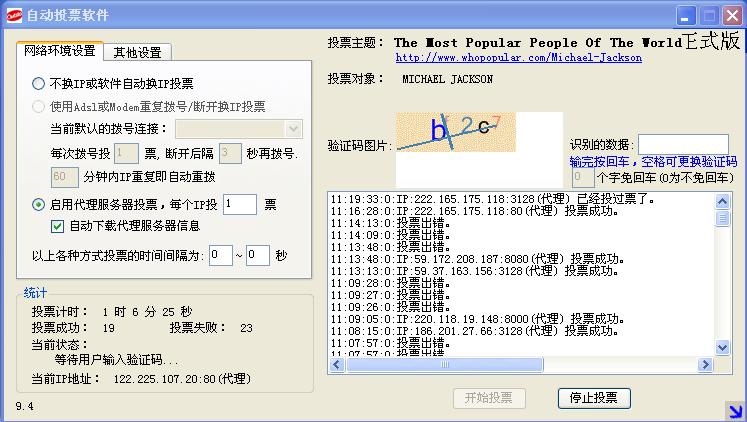Viewport: 747px width, 422px height.
Task: Click the app logo icon in title bar
Action: 14,15
